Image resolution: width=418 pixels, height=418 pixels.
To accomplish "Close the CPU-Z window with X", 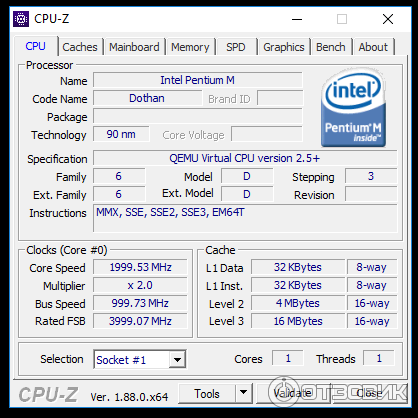I will pos(388,19).
